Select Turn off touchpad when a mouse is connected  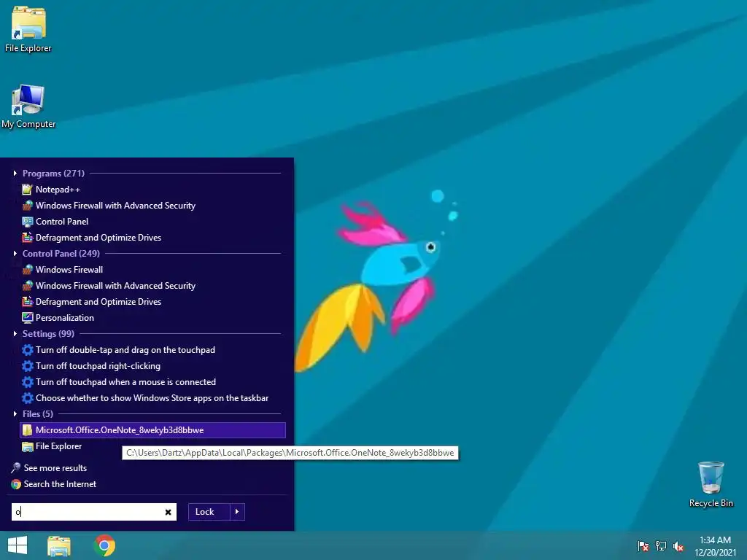click(x=125, y=382)
